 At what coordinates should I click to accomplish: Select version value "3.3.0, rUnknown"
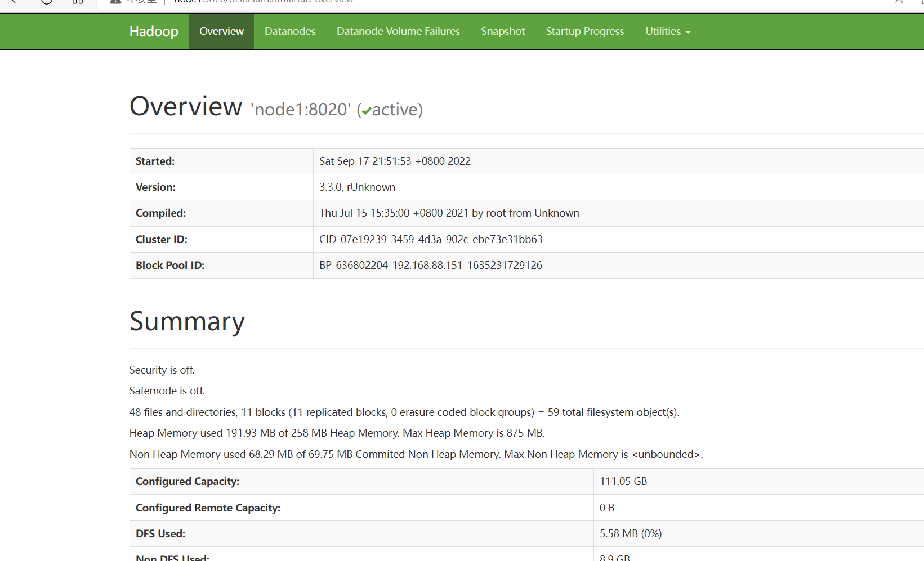pyautogui.click(x=357, y=187)
